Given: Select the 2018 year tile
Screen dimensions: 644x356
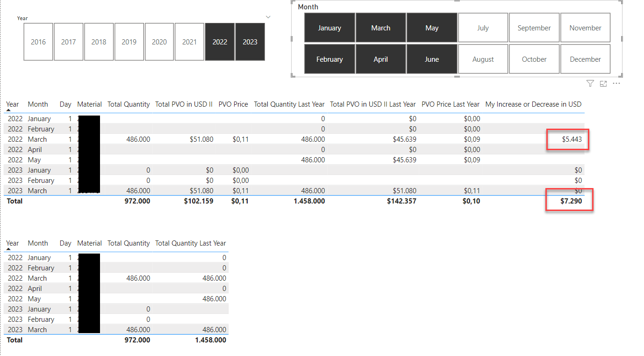Looking at the screenshot, I should (x=99, y=42).
